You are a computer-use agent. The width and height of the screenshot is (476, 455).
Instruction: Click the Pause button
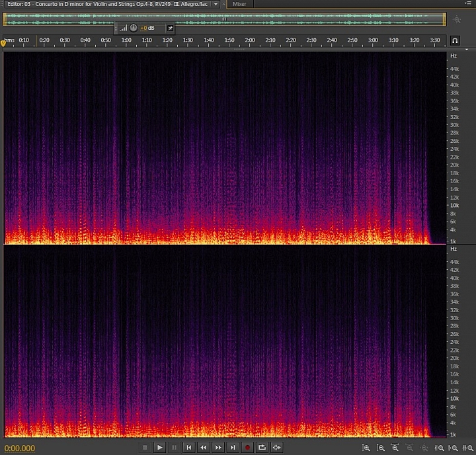[174, 448]
